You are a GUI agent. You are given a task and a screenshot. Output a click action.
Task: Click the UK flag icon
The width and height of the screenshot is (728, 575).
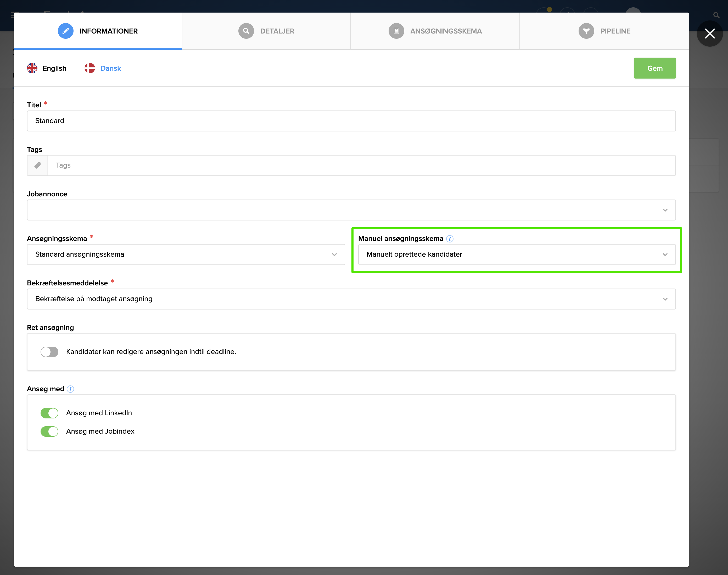coord(32,68)
